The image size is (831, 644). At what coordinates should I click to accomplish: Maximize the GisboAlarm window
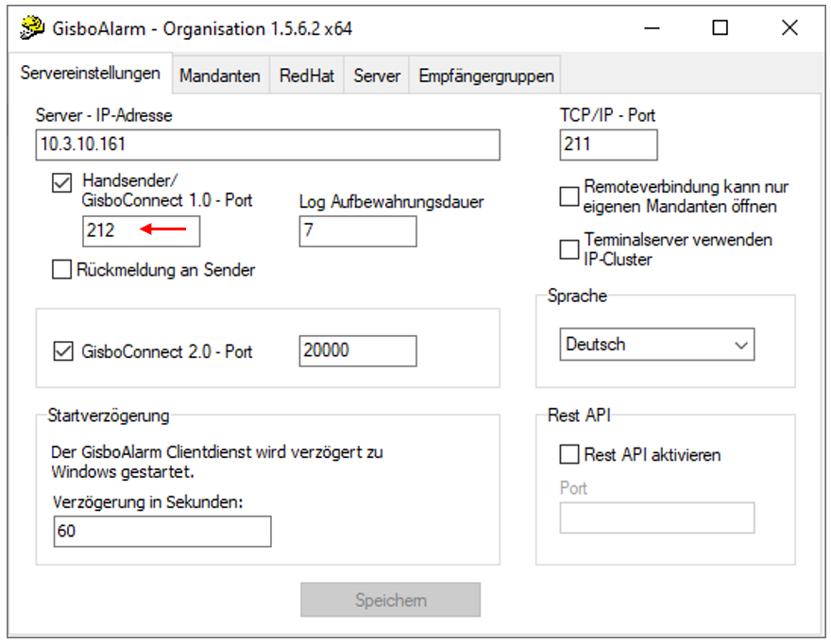coord(720,27)
